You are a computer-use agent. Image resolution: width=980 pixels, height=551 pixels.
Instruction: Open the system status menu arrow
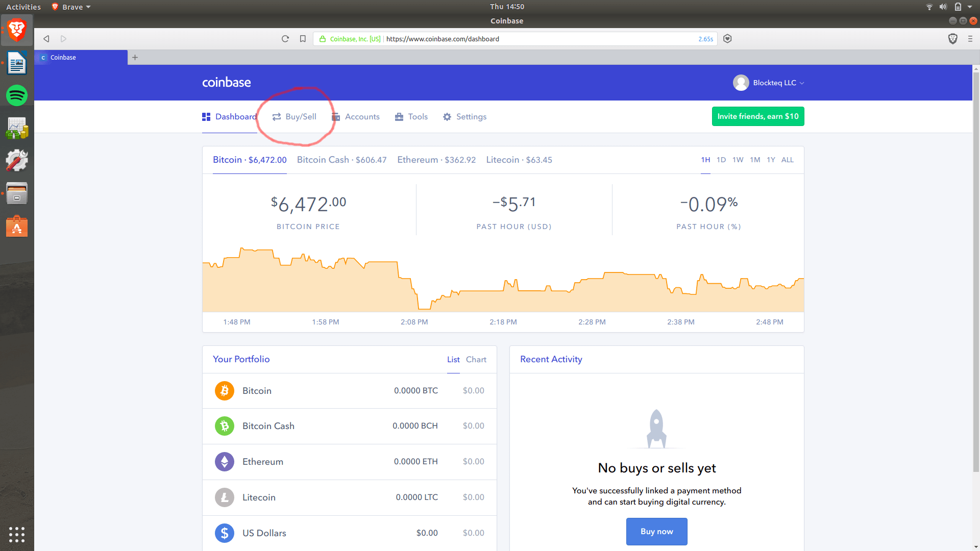[x=970, y=7]
